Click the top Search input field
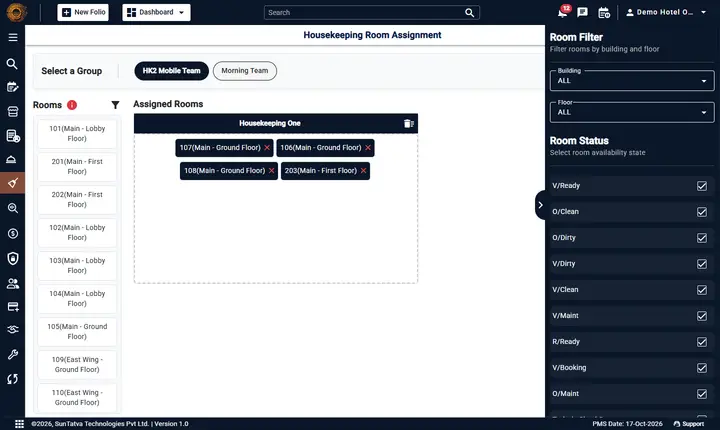720x430 pixels. [x=365, y=13]
